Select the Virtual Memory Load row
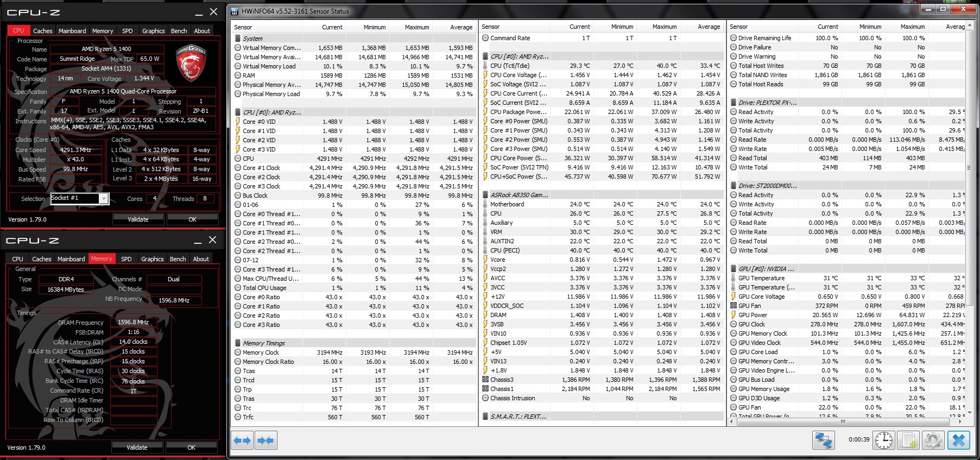Screen dimensions: 980x460 tap(355, 66)
